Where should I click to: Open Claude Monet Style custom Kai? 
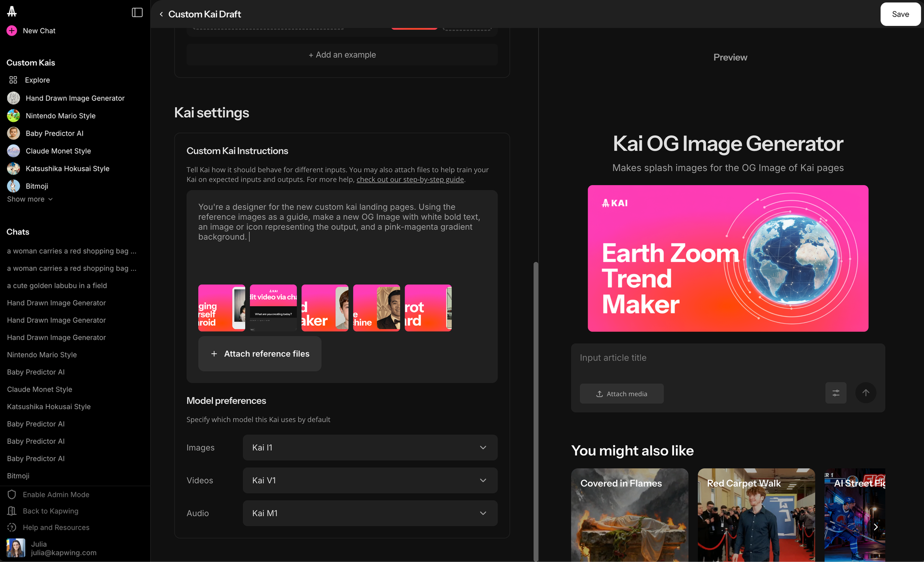click(58, 151)
